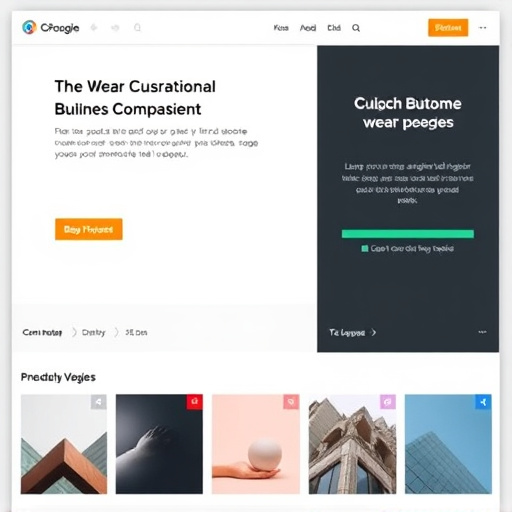Open the first navigation menu item
Screen dimensions: 512x512
click(x=281, y=28)
